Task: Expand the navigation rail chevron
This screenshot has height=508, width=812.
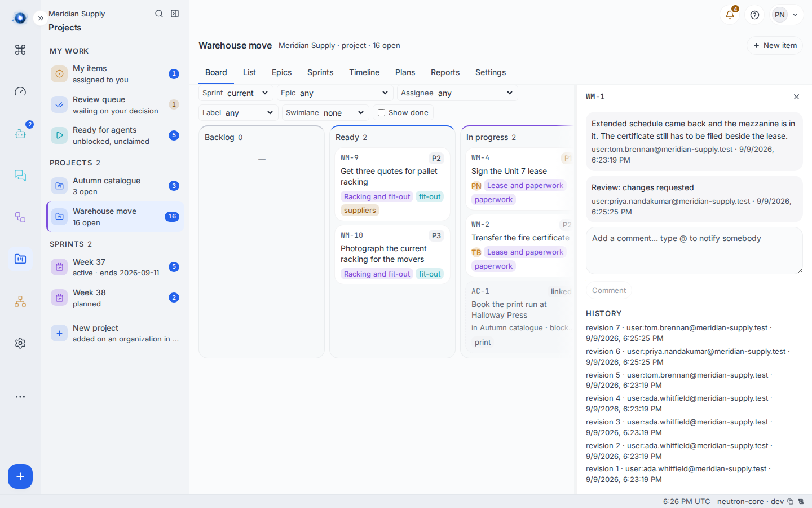Action: point(41,18)
